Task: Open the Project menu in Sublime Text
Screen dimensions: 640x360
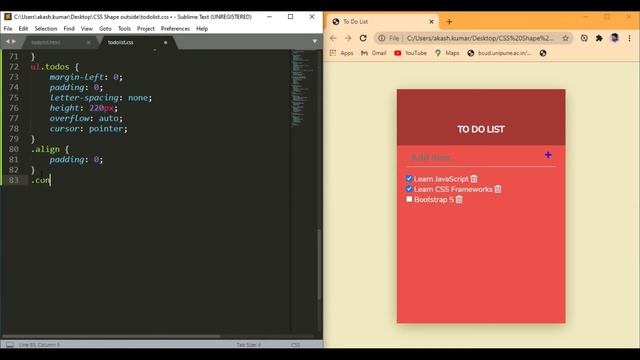Action: (146, 29)
